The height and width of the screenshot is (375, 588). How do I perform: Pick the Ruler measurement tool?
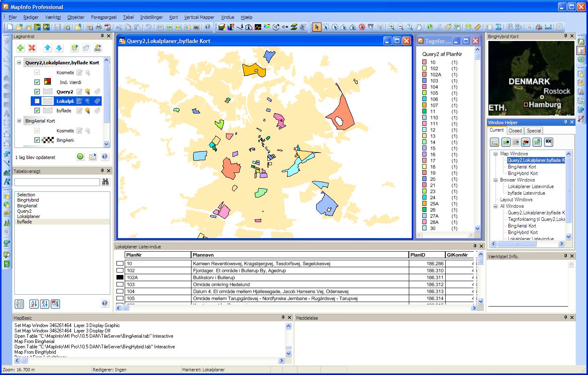[477, 27]
